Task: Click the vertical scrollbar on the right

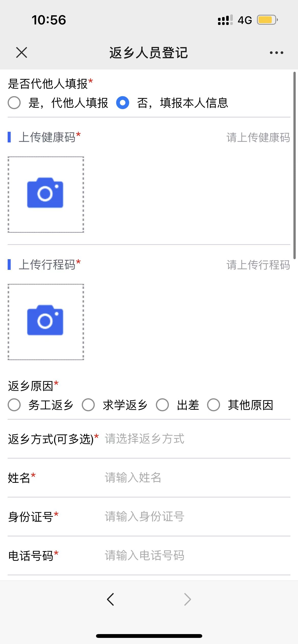Action: (295, 165)
